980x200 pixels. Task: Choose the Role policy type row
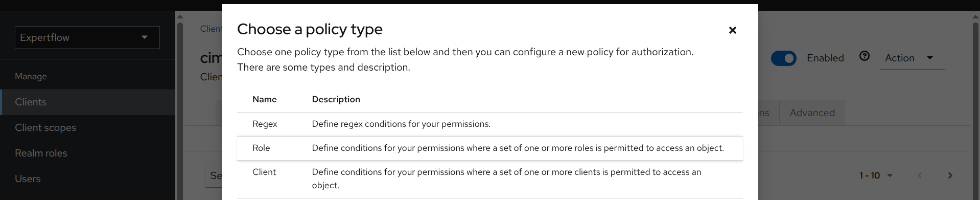click(x=489, y=148)
